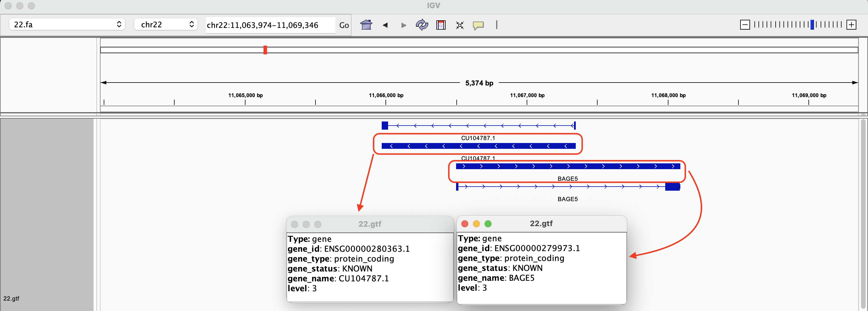Select the 22.gtf track name

coord(11,298)
